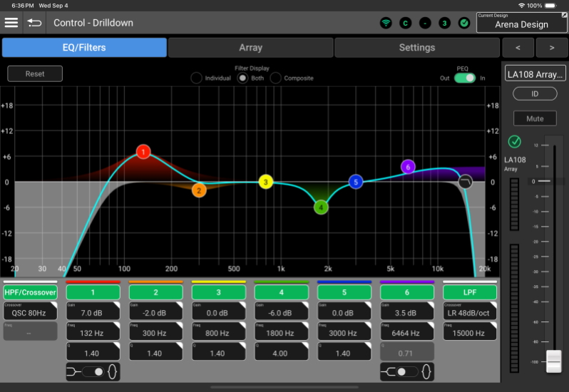Switch to the EQ/Filters tab
This screenshot has height=392, width=569.
(x=84, y=48)
